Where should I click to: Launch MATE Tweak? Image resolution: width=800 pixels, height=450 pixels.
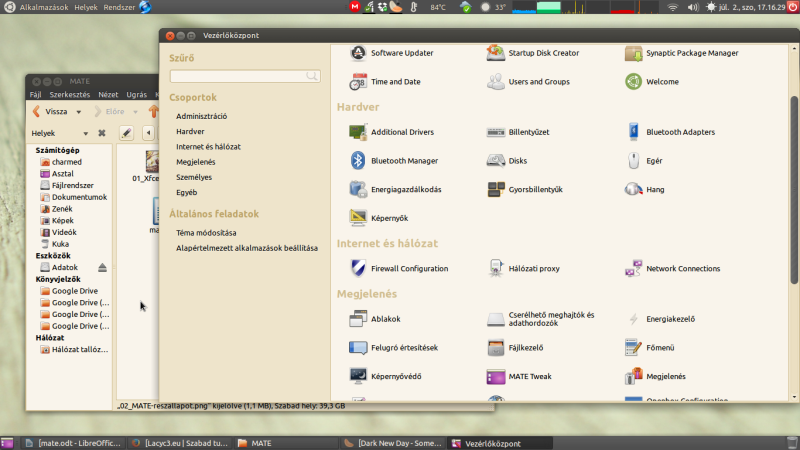519,376
